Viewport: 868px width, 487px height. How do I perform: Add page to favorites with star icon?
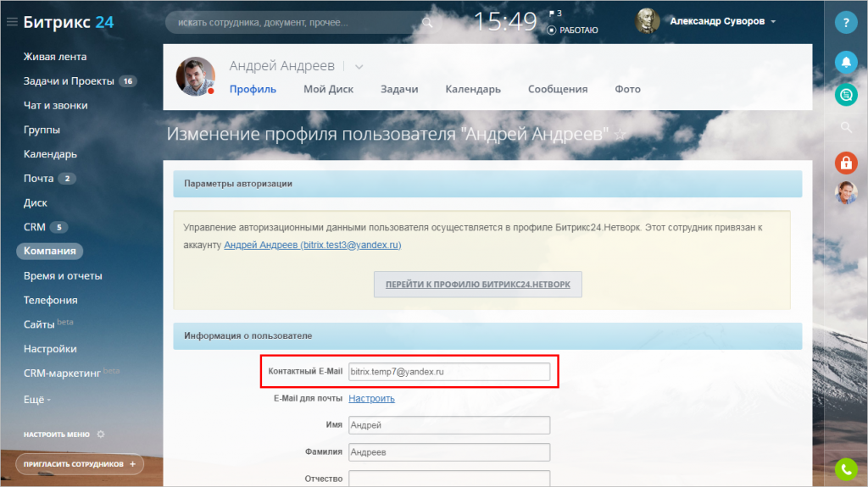point(620,135)
